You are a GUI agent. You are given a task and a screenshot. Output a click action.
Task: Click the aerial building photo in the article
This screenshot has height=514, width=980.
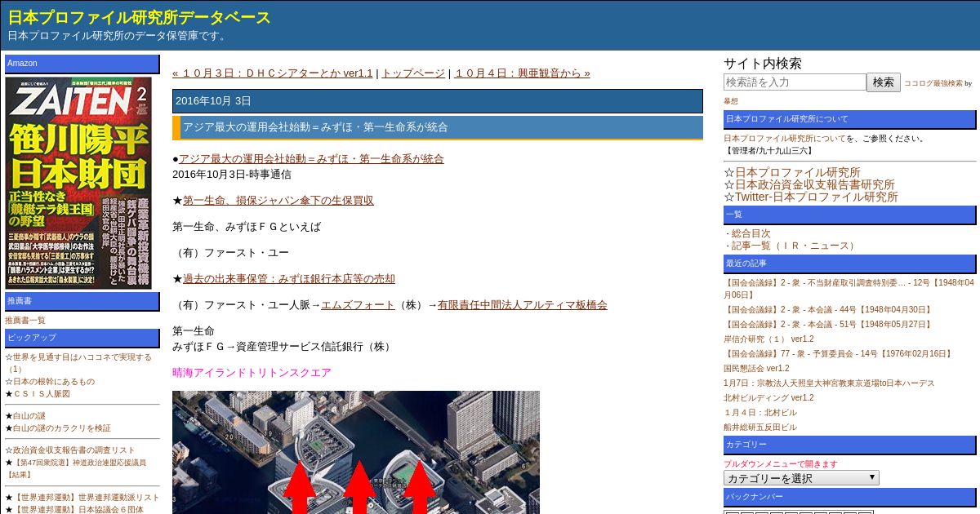click(x=356, y=452)
